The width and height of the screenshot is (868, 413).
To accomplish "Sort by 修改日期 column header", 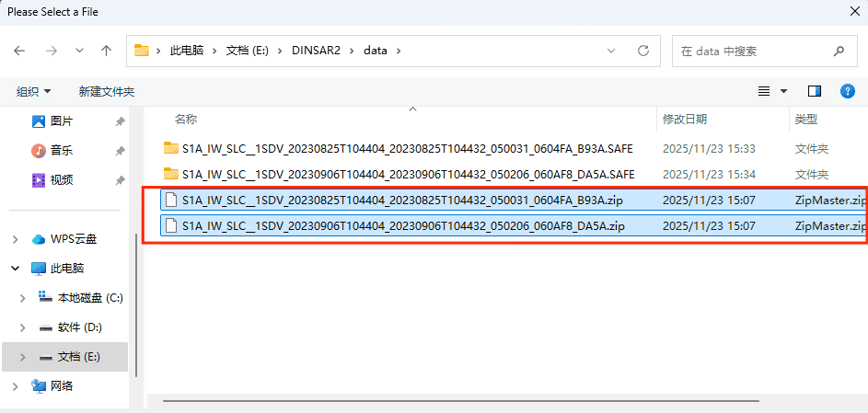I will point(685,119).
